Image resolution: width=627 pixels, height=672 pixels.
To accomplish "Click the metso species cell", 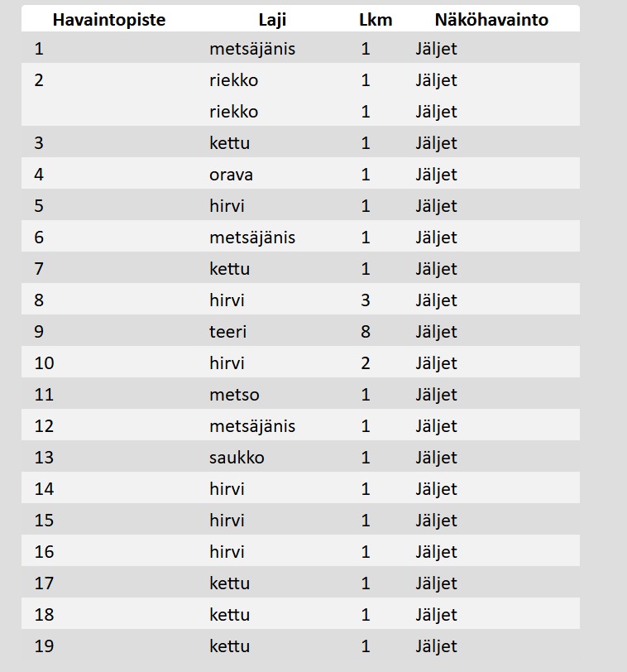I will tap(234, 395).
